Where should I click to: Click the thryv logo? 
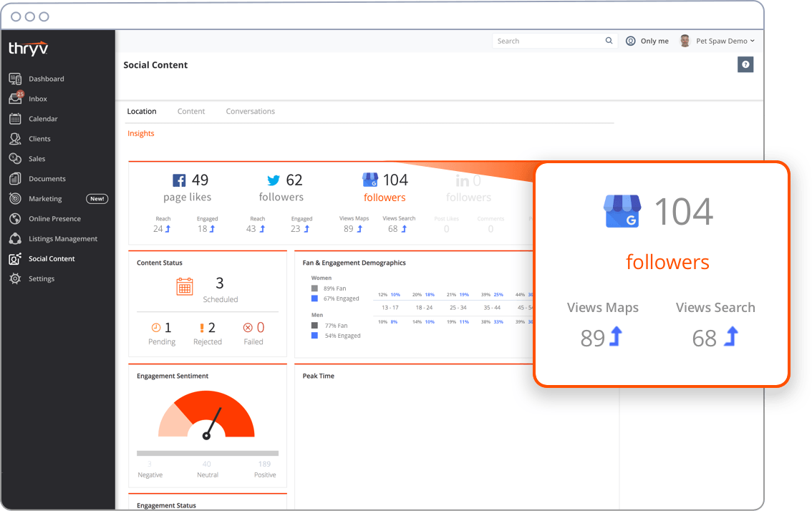pyautogui.click(x=29, y=49)
